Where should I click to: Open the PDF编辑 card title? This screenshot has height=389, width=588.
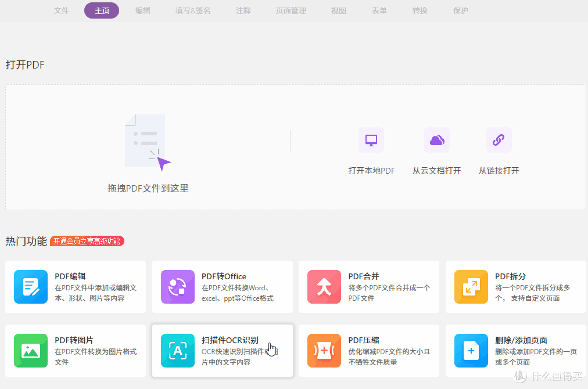(x=70, y=276)
